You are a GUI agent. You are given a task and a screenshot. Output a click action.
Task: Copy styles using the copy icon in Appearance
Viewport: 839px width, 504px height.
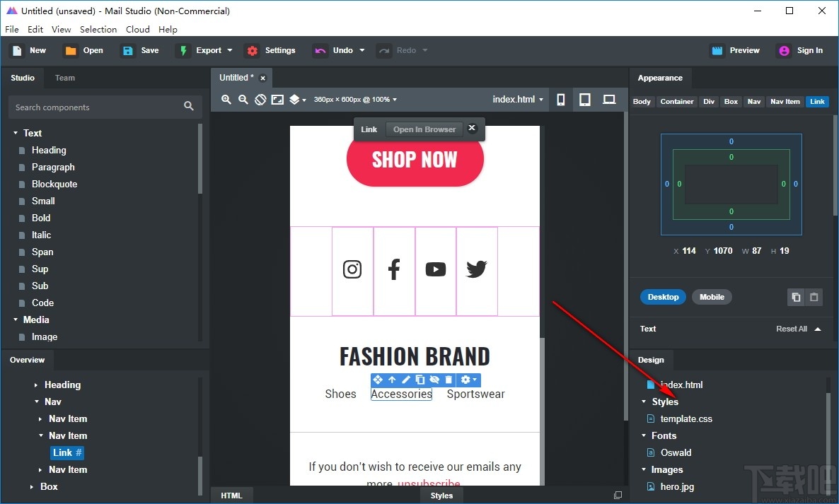pos(796,297)
